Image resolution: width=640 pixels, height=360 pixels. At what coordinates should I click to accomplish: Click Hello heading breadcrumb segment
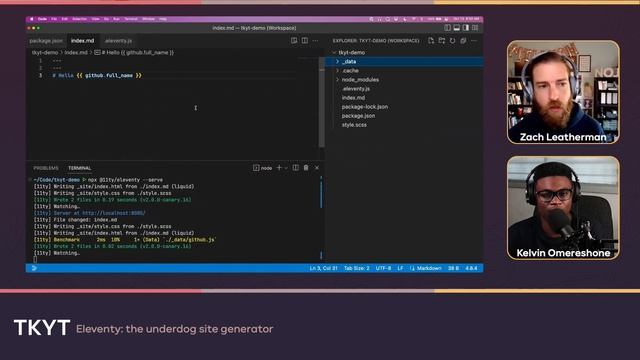138,53
